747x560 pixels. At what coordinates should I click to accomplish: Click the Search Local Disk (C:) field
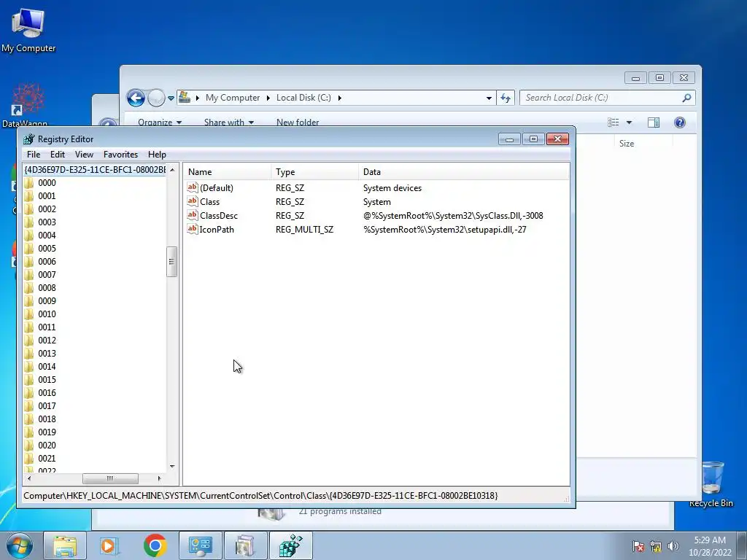608,98
